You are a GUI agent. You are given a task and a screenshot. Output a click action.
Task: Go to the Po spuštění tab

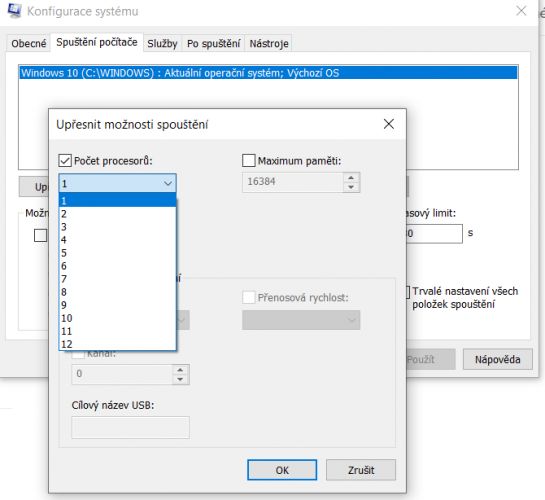213,43
